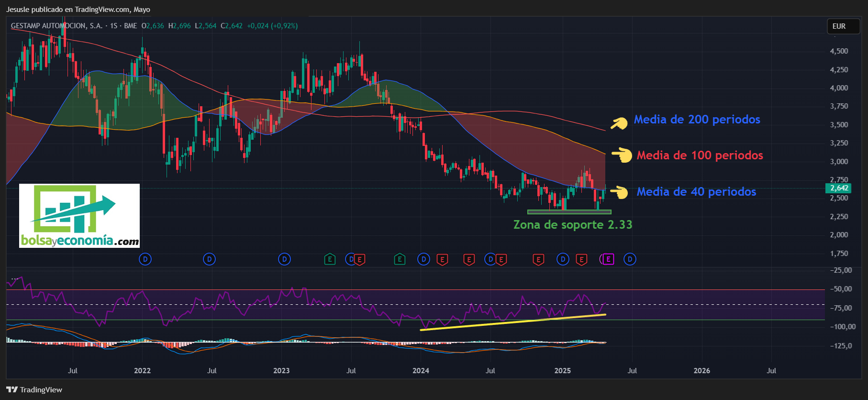Select the 'Media de 40 periodos' annotation
The height and width of the screenshot is (400, 868).
point(696,191)
